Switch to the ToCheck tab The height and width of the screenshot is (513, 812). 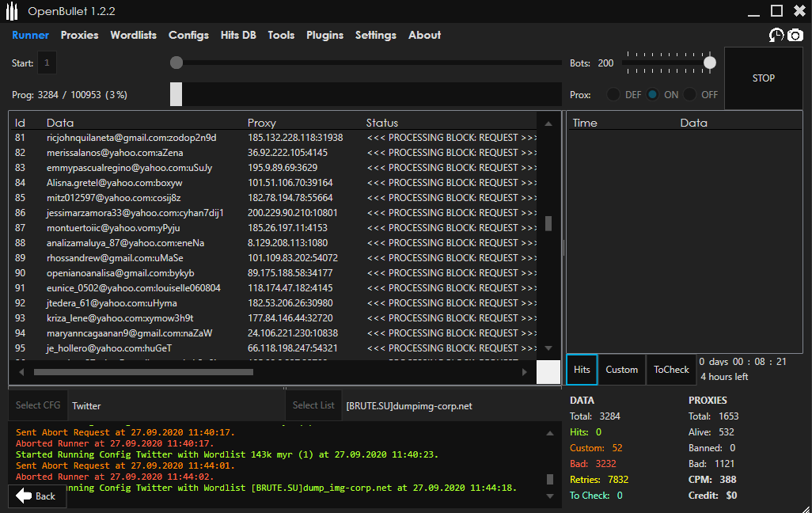point(671,370)
